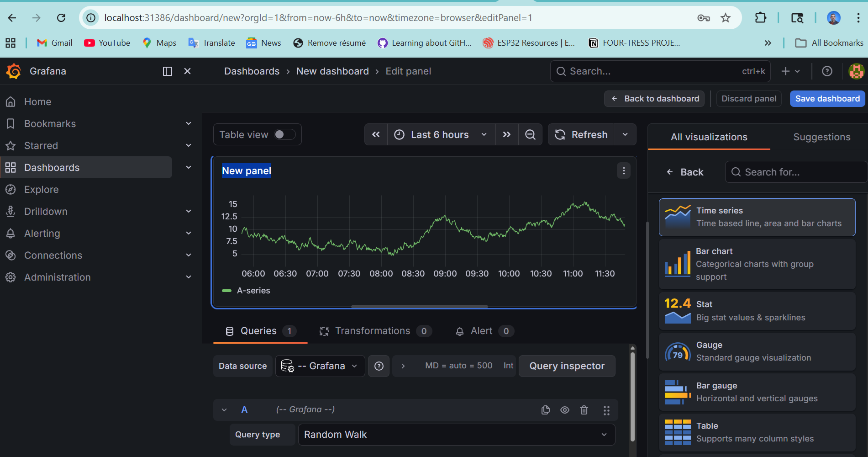
Task: Dock the Grafana sidebar menu icon
Action: (168, 71)
